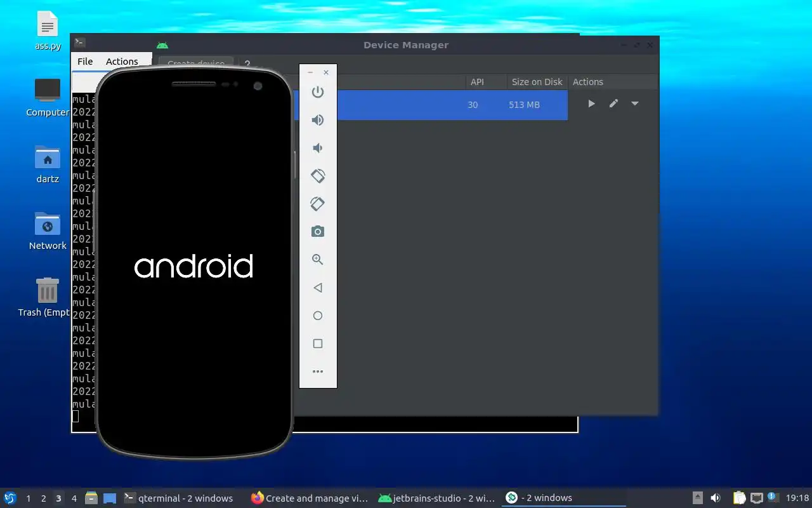Raise the emulator volume
Image resolution: width=812 pixels, height=508 pixels.
(x=318, y=120)
